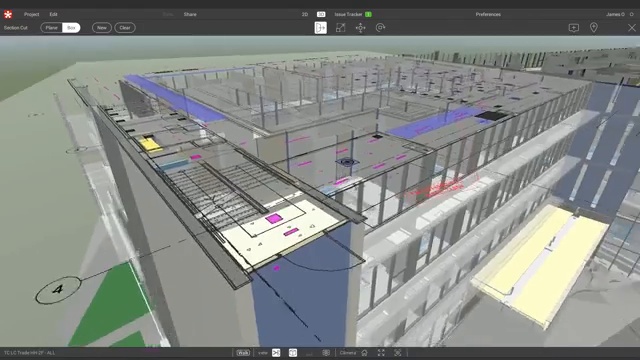Switch to the 2D view tab
The height and width of the screenshot is (360, 640).
coord(305,14)
